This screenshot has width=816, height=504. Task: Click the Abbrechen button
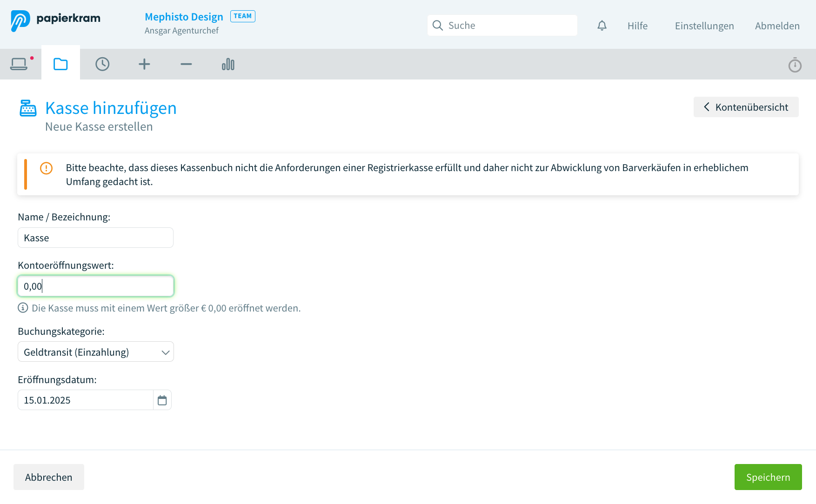(49, 477)
